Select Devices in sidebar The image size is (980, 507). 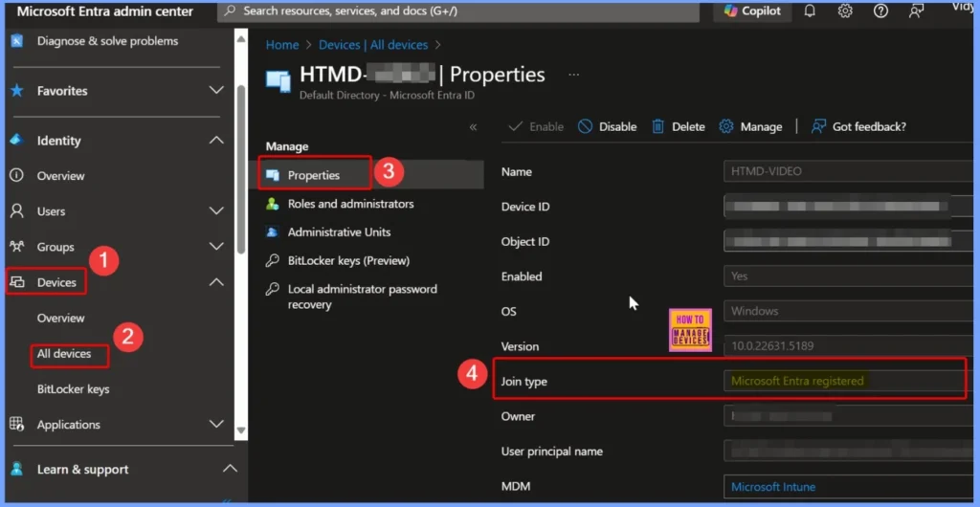56,282
